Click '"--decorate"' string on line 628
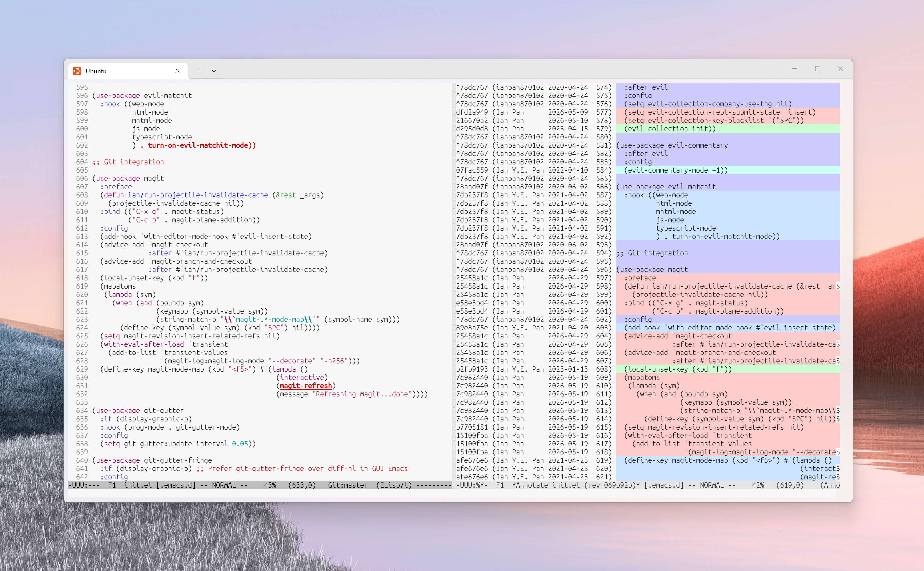This screenshot has height=571, width=924. 292,362
